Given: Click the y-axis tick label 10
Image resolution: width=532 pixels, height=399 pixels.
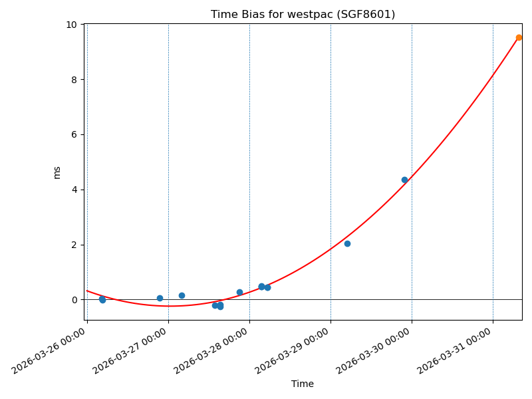Looking at the screenshot, I should tap(72, 25).
